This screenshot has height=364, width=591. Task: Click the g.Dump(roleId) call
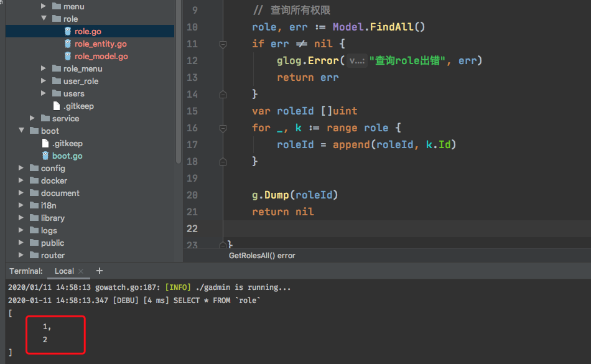[x=295, y=195]
